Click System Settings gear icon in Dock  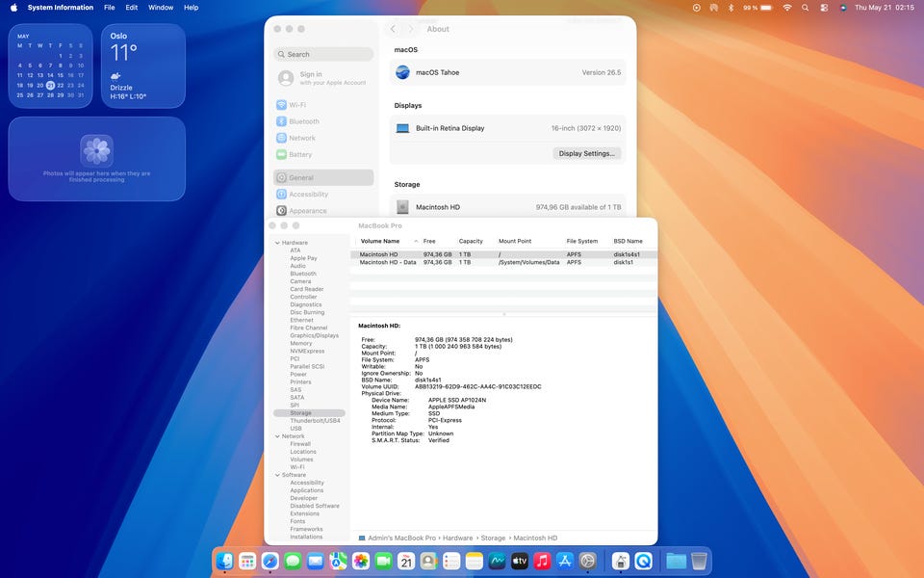click(x=587, y=561)
